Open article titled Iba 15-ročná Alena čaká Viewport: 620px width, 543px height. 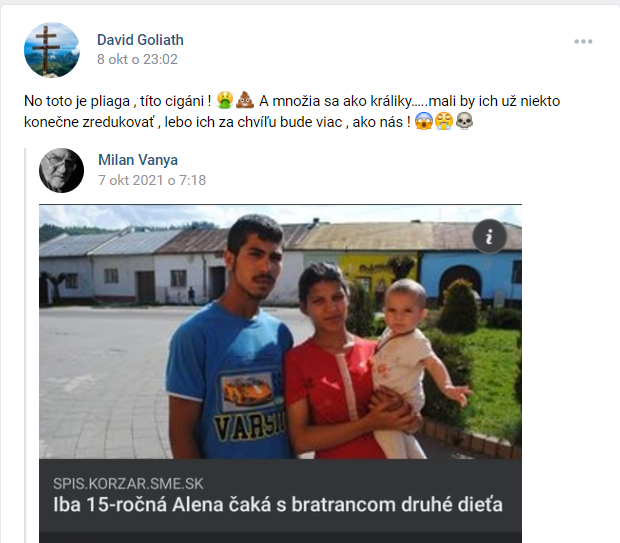(x=278, y=505)
